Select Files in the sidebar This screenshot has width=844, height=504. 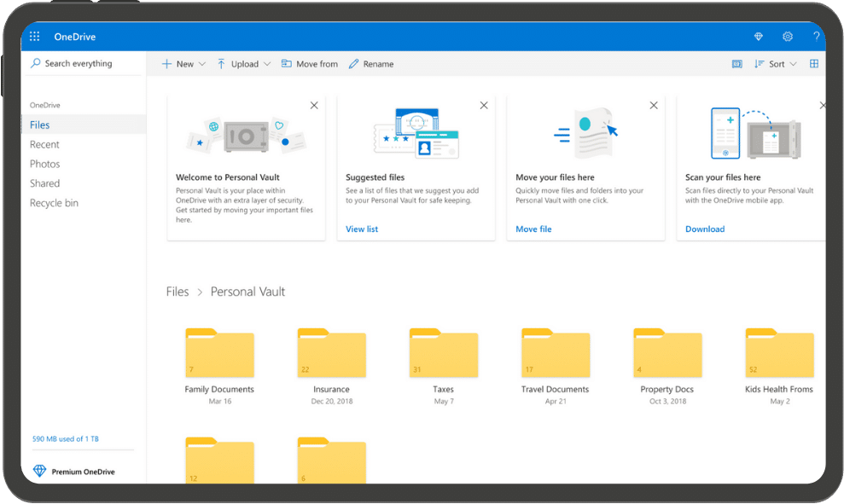click(x=84, y=125)
